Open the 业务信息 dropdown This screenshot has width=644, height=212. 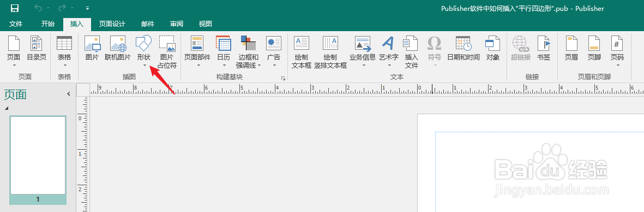coord(363,51)
